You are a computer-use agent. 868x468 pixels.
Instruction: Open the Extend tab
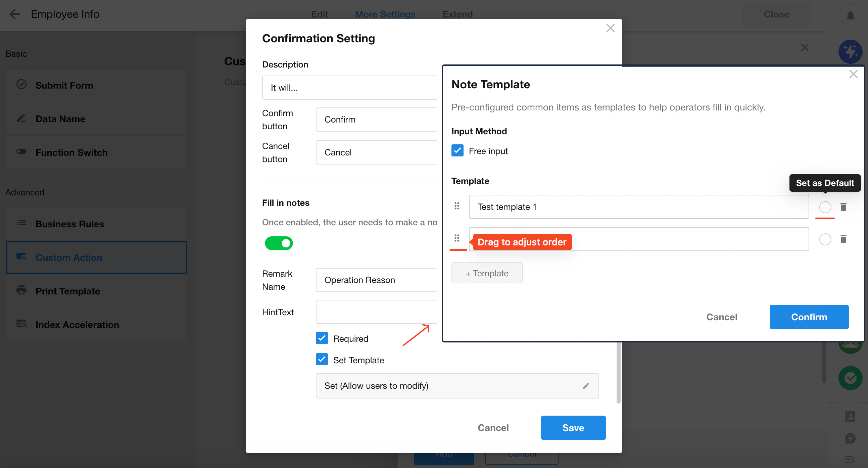457,14
